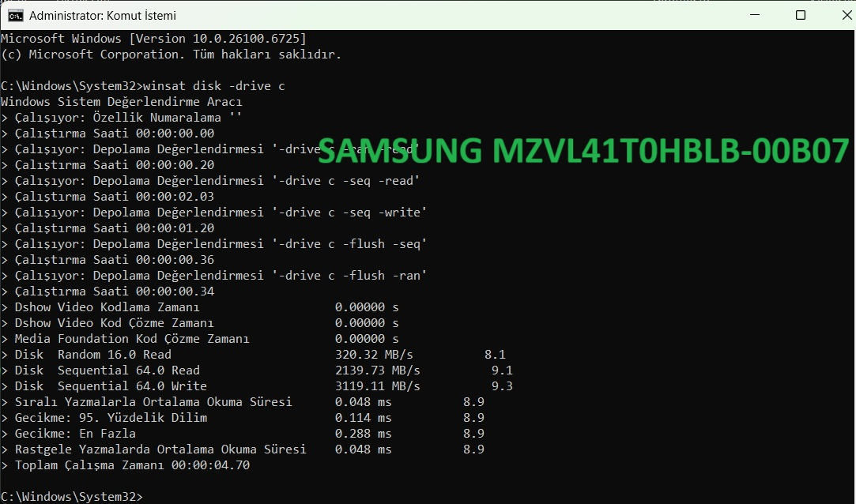Click 'Toplam Çalışma Zamanı 00:00:04.70' line
Image resolution: width=856 pixels, height=504 pixels.
click(x=126, y=465)
